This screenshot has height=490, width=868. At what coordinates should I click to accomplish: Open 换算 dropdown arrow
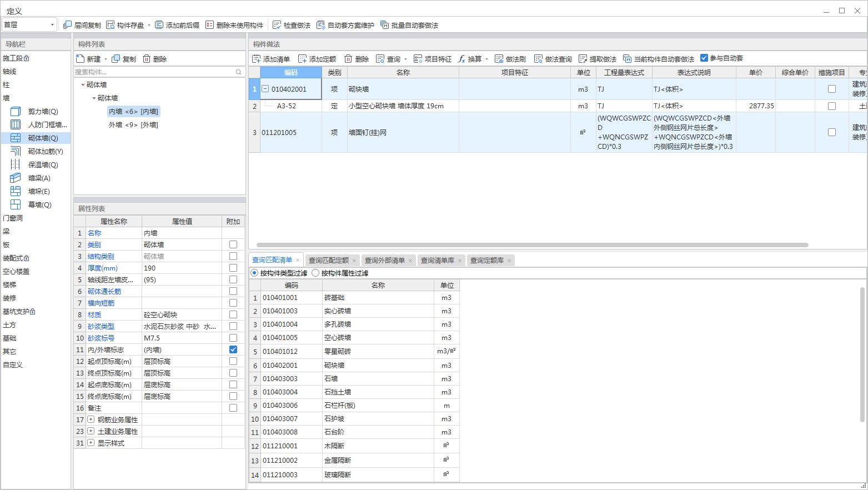click(486, 59)
